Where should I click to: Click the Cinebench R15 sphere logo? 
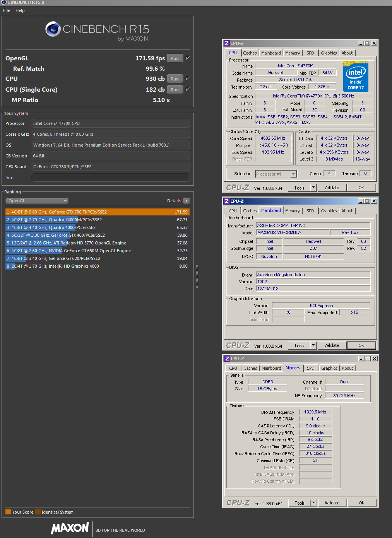click(53, 29)
